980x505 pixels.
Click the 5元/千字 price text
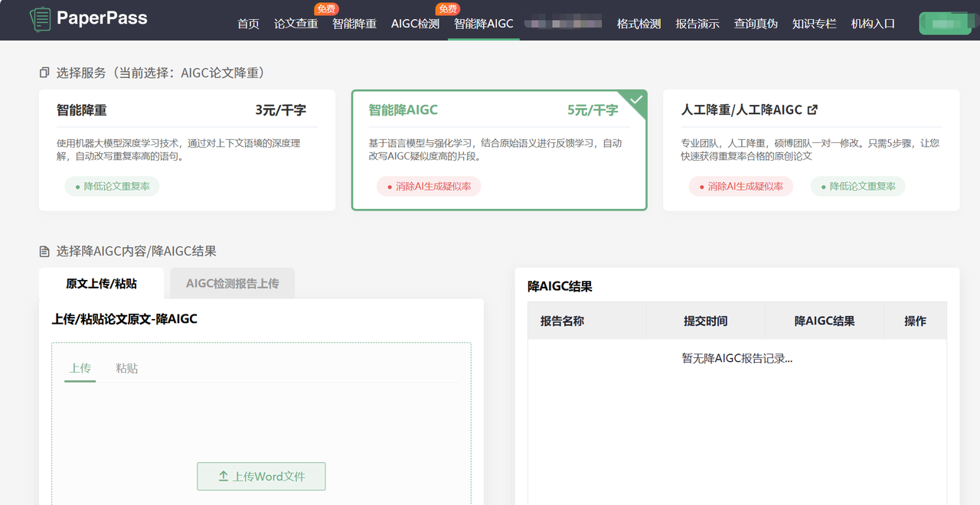593,110
